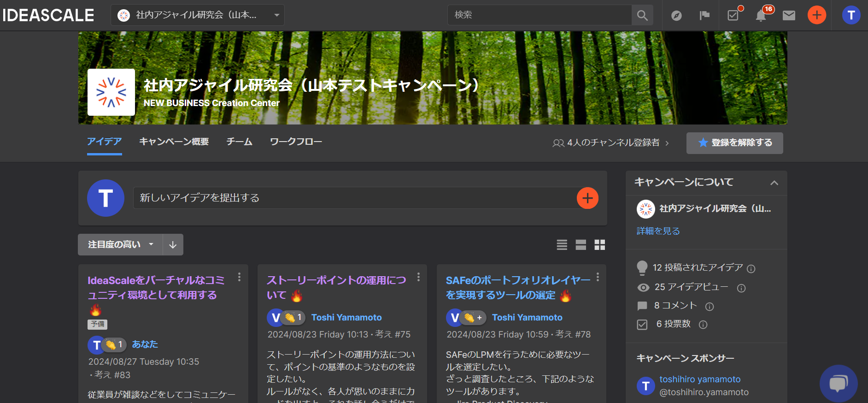The height and width of the screenshot is (403, 868).
Task: Collapse the キャンペーンについて panel
Action: tap(774, 183)
